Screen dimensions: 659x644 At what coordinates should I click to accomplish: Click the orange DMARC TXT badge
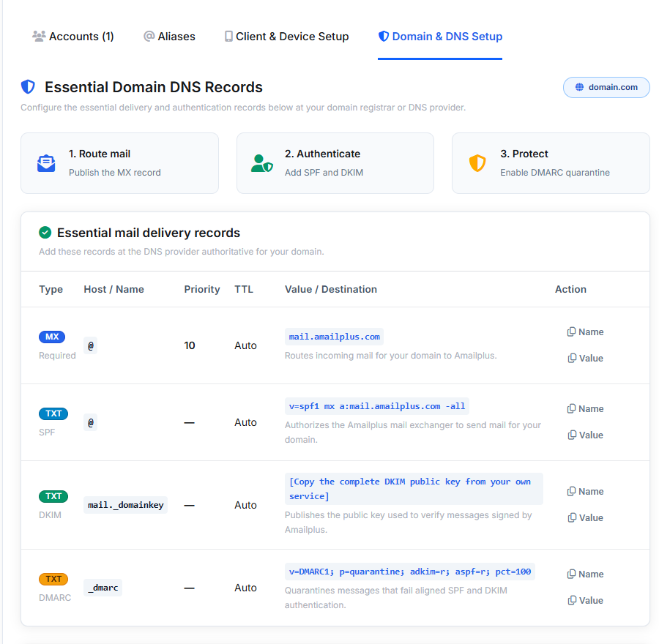pyautogui.click(x=53, y=580)
